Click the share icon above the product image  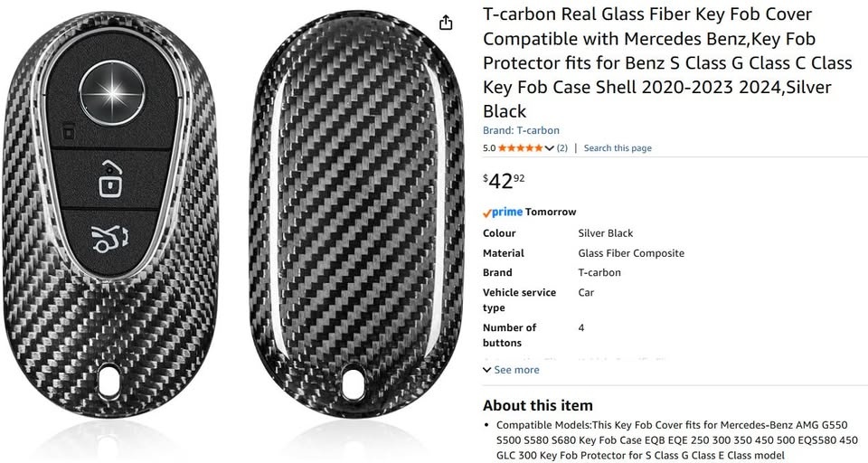pyautogui.click(x=446, y=23)
